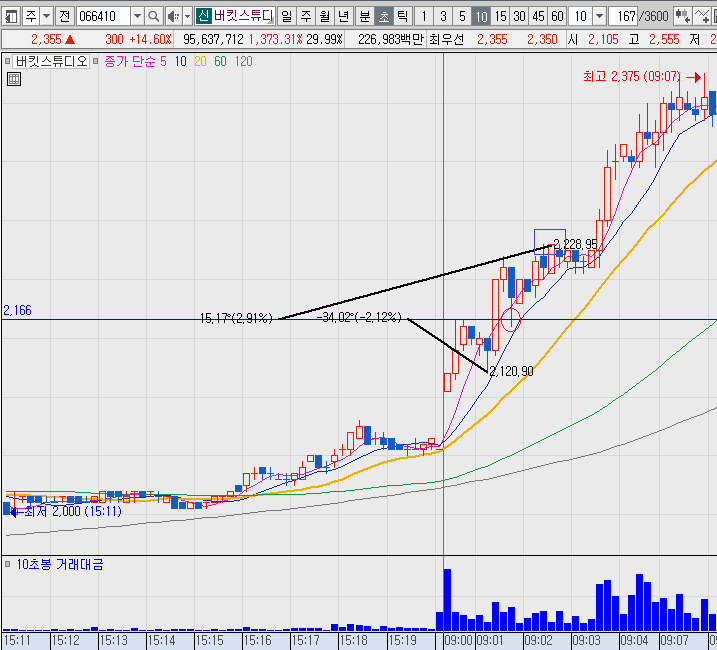Click the small square before 종가 단순
The image size is (717, 650).
tap(95, 61)
